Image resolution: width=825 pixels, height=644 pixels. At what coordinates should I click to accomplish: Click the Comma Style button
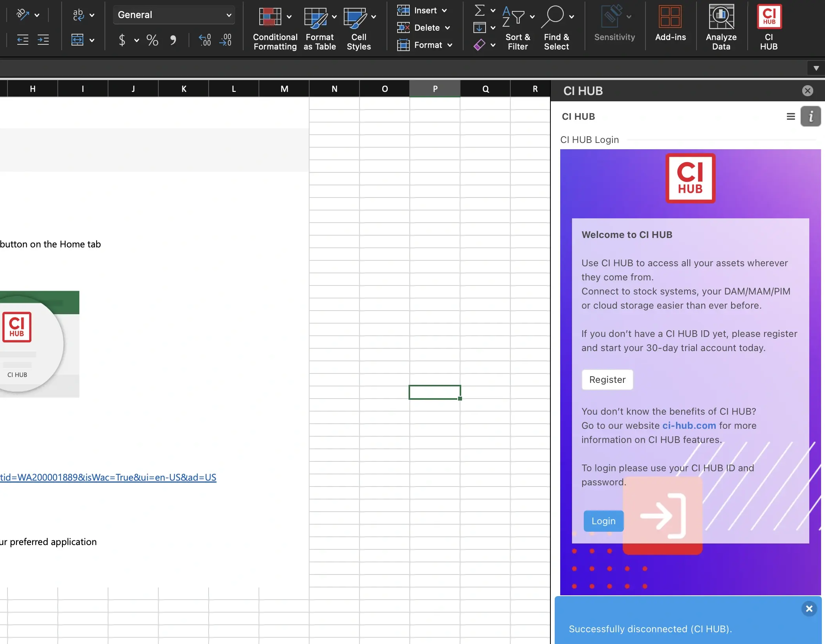[173, 40]
